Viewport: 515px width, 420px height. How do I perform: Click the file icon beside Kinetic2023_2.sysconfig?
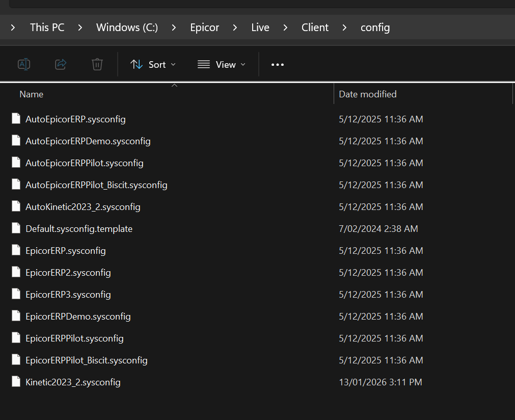point(17,382)
